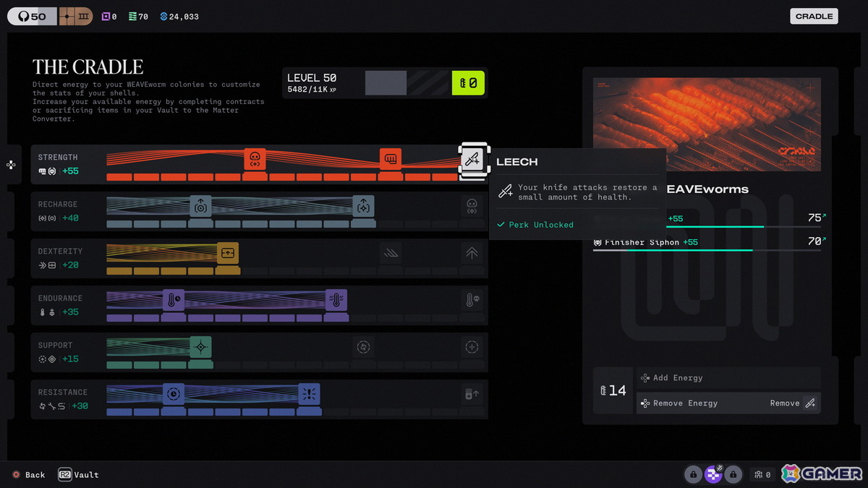Select the fist perk in Strength row

pyautogui.click(x=391, y=159)
